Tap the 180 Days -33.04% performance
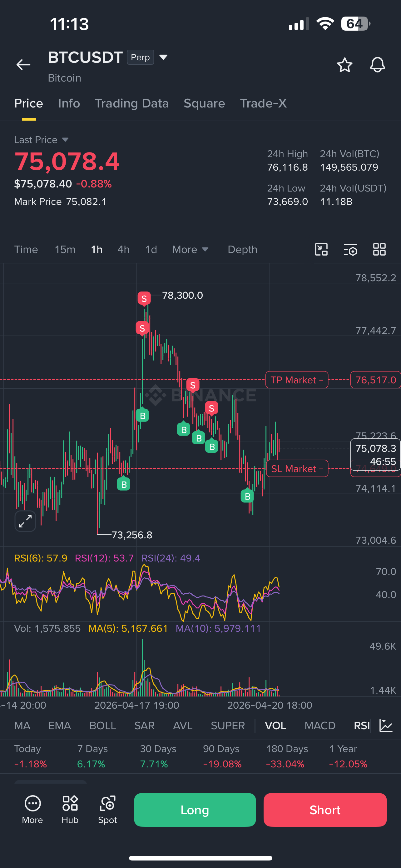This screenshot has width=401, height=868. (x=287, y=756)
